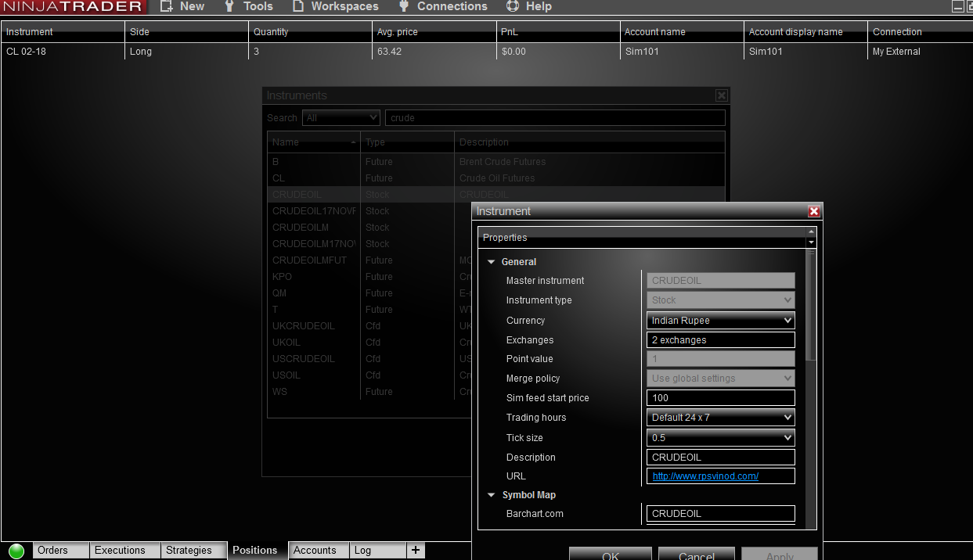
Task: Click the Properties scroll down arrow
Action: (x=811, y=242)
